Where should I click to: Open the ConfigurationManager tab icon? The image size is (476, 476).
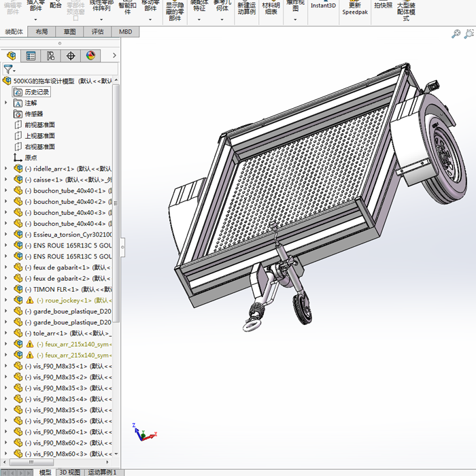pyautogui.click(x=51, y=56)
